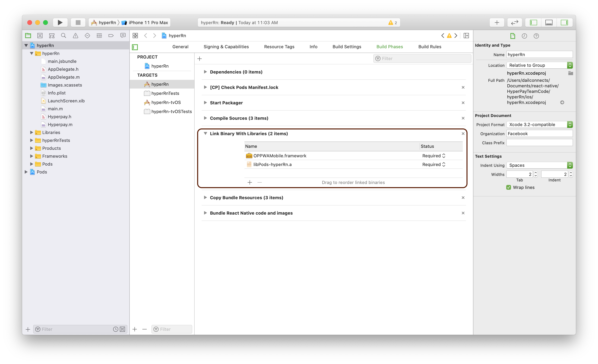This screenshot has width=598, height=364.
Task: Open the Info tab
Action: point(313,47)
